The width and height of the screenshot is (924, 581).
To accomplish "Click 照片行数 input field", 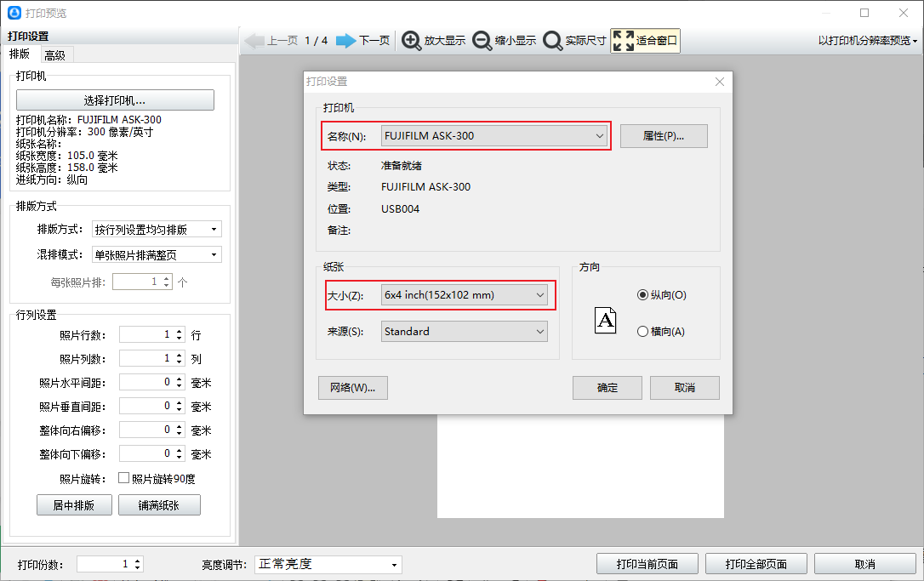I will click(146, 334).
